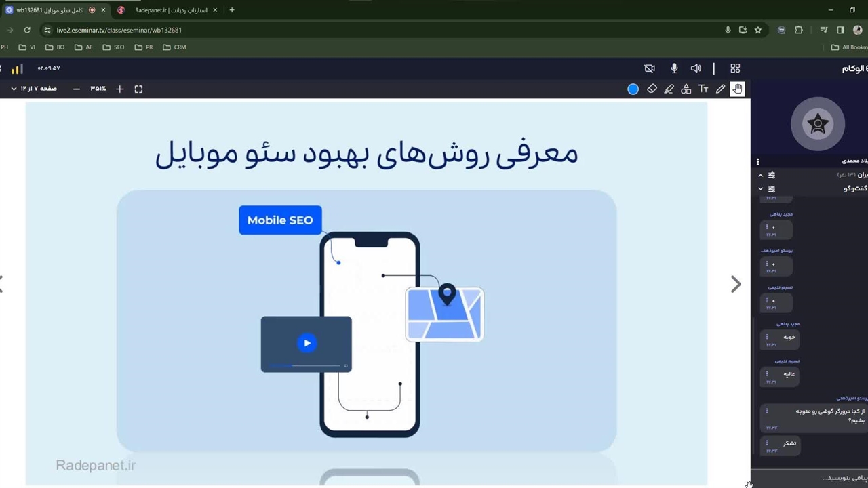Screen dimensions: 868x488
Task: Activate the hand pan tool
Action: pos(737,89)
